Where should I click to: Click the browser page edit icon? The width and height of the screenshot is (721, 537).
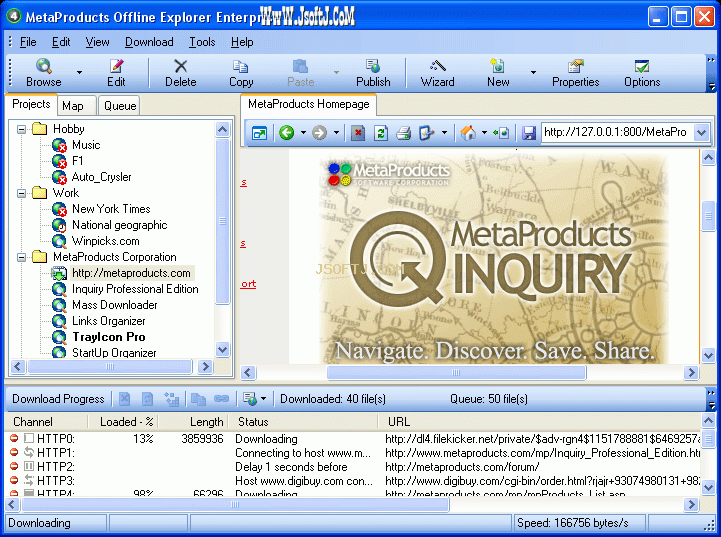426,133
